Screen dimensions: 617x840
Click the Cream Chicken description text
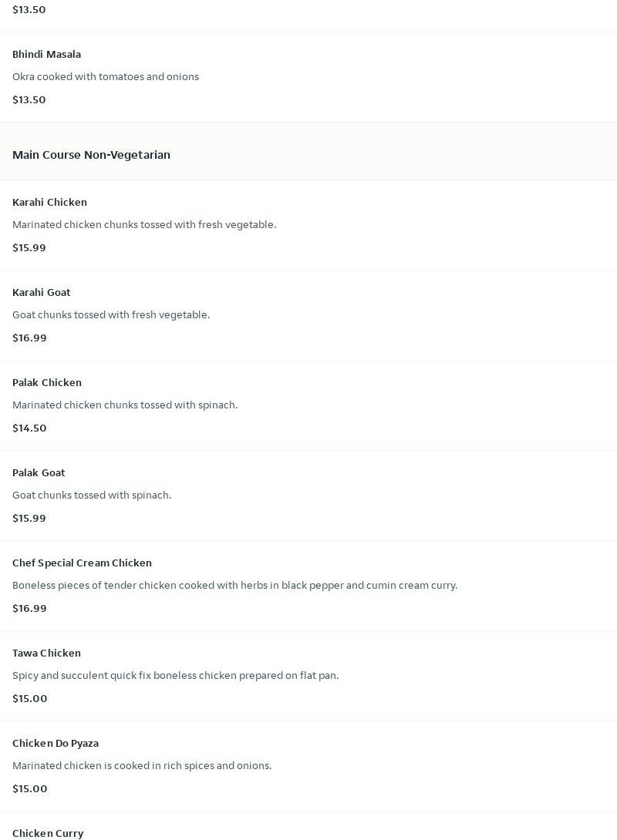[234, 585]
